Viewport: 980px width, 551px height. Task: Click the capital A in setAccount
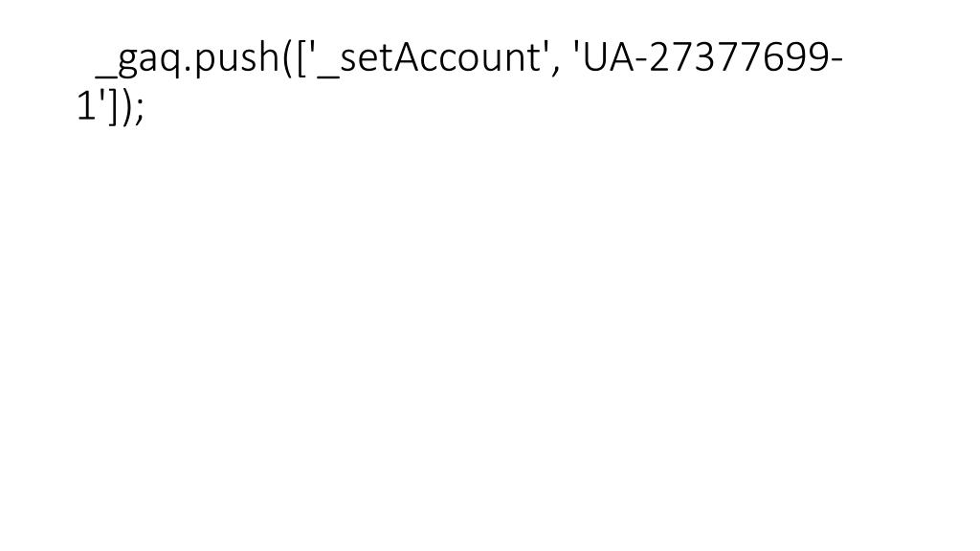click(404, 57)
